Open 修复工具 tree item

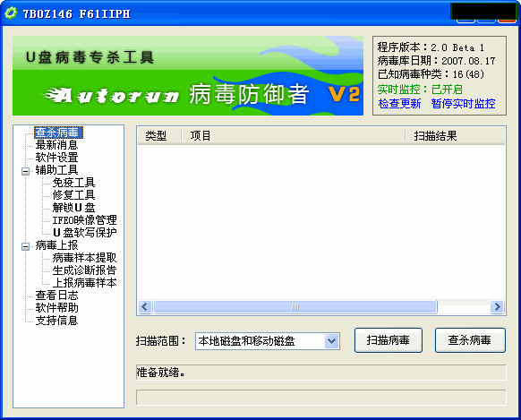pyautogui.click(x=73, y=195)
